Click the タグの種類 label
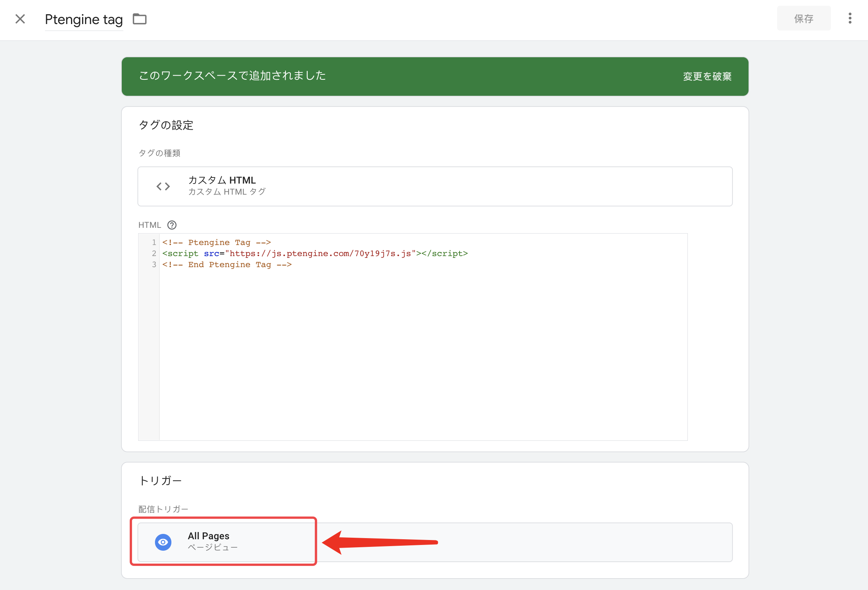 coord(160,153)
